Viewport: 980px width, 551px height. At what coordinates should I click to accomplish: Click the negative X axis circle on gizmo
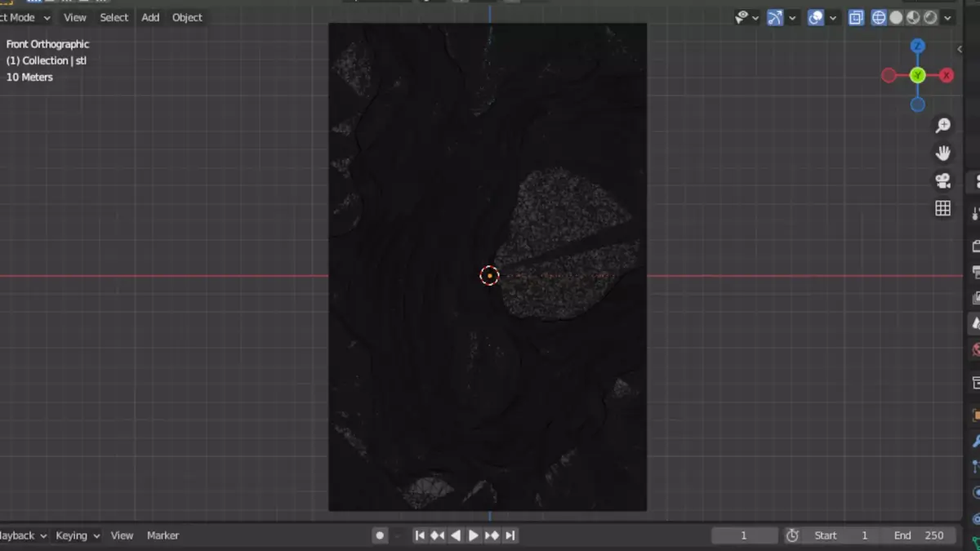coord(889,75)
